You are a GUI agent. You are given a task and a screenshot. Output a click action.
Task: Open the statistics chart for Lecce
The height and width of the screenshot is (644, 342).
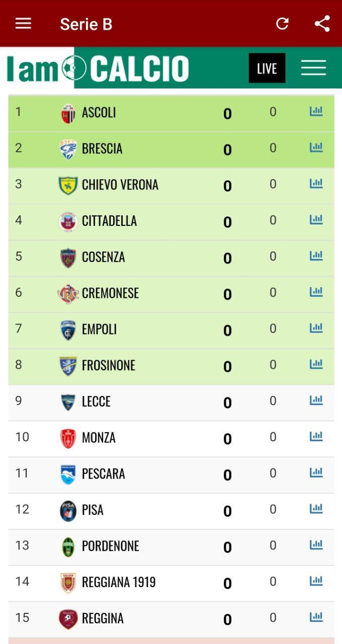click(316, 399)
